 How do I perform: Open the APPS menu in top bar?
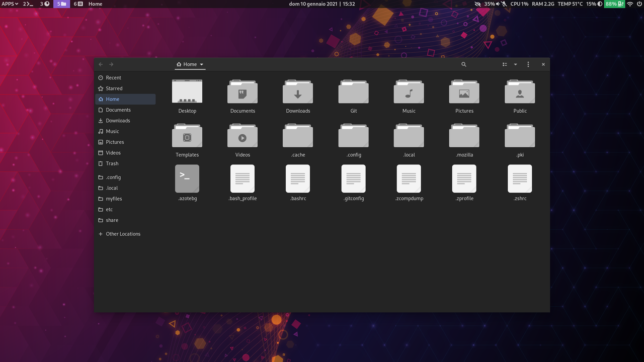10,4
